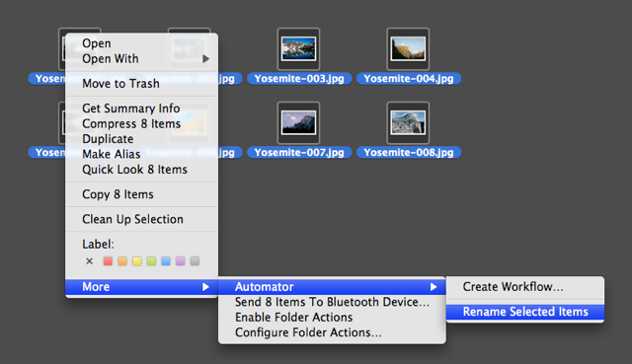Apply the red label color
The image size is (632, 364).
click(108, 261)
